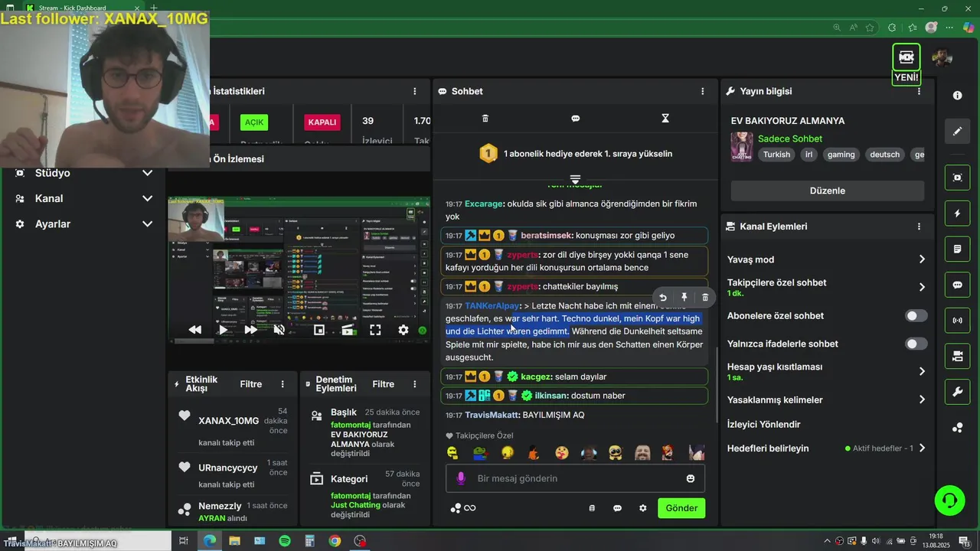Open Spotify from the Windows taskbar
This screenshot has width=980, height=551.
(x=285, y=541)
